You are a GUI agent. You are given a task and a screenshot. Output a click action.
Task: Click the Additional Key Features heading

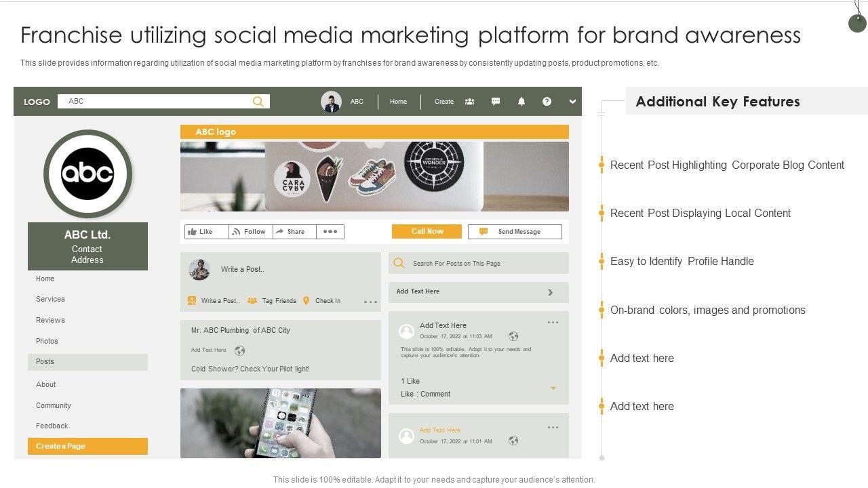coord(718,102)
